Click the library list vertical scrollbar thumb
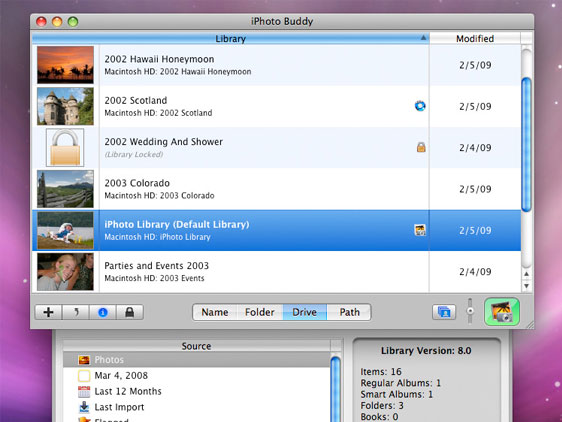 526,144
